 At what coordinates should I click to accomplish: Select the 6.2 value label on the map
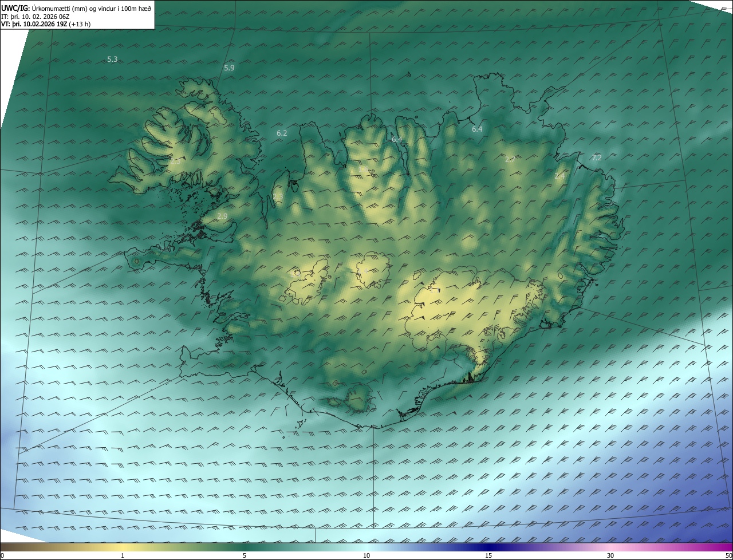(282, 133)
